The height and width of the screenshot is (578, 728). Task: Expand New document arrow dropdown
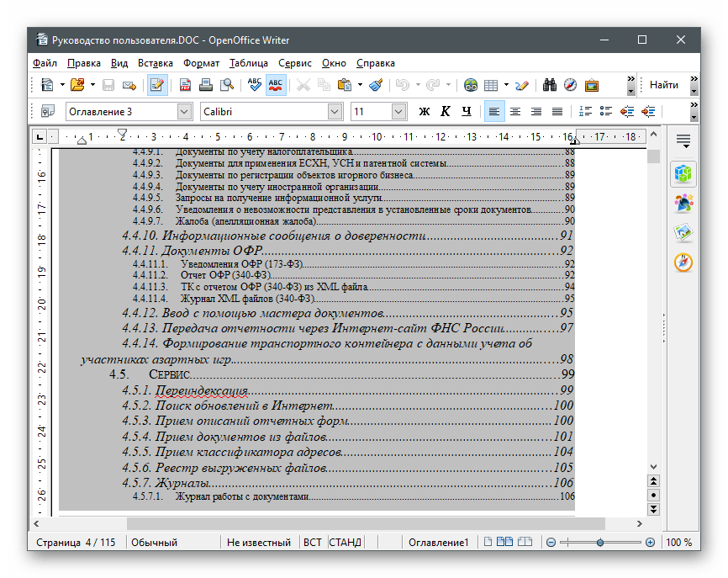[x=62, y=85]
